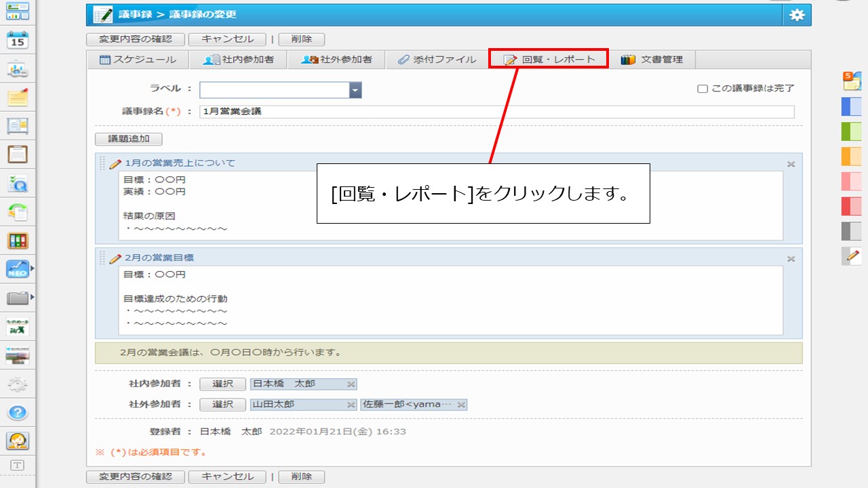Screen dimensions: 868x488
Task: Open the calendar icon in the sidebar
Action: point(18,41)
